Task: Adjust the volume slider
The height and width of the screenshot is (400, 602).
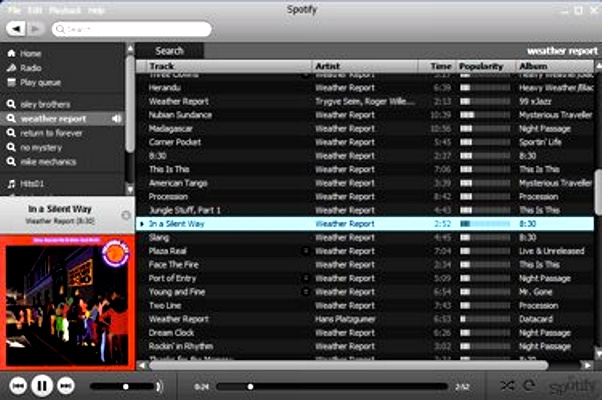Action: point(123,386)
